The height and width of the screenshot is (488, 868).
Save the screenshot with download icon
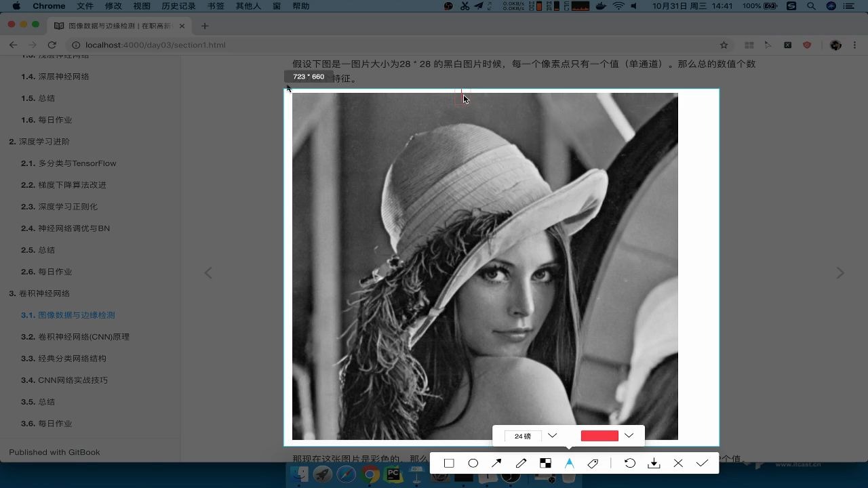(x=654, y=464)
